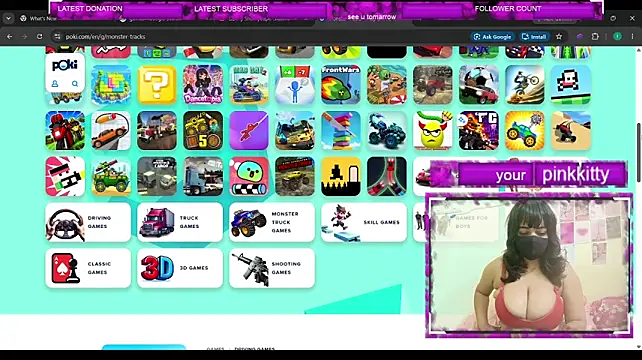Expand the tab search dropdown arrow

8,18
